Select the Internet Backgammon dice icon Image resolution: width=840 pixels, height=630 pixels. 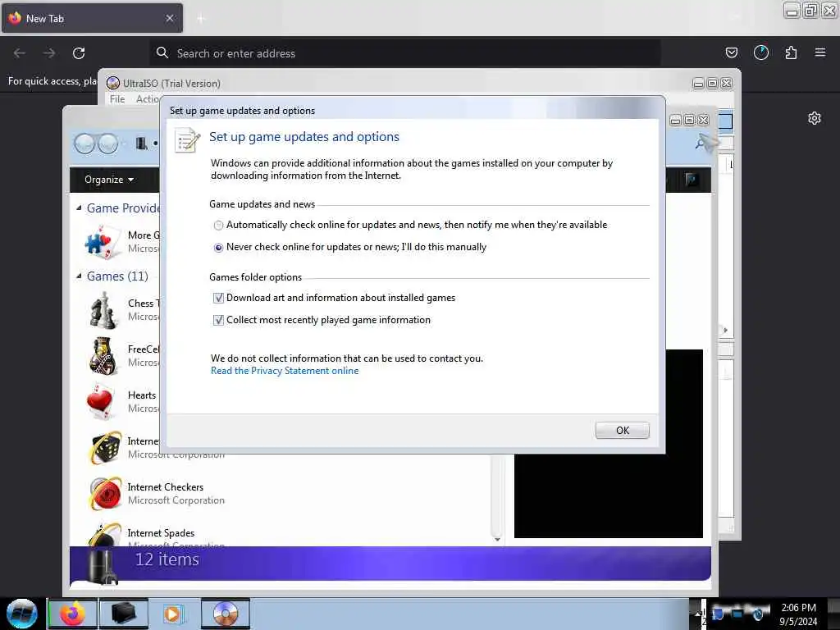pyautogui.click(x=105, y=448)
